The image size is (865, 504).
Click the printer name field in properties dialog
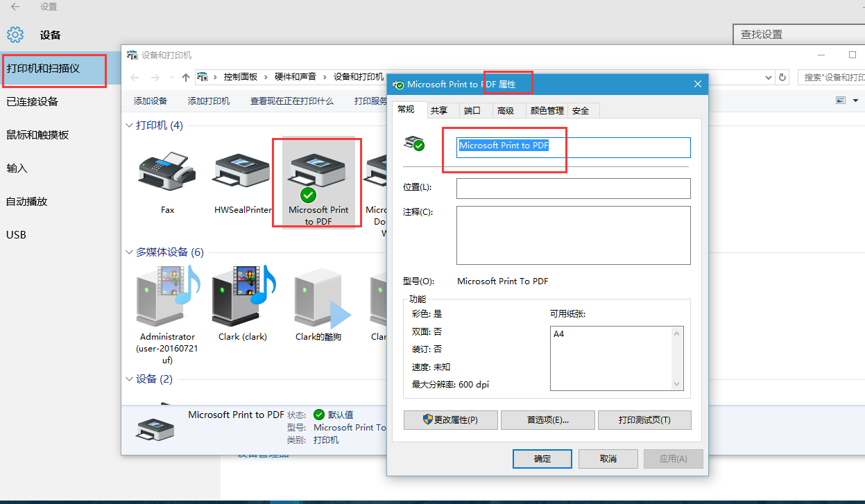[574, 147]
